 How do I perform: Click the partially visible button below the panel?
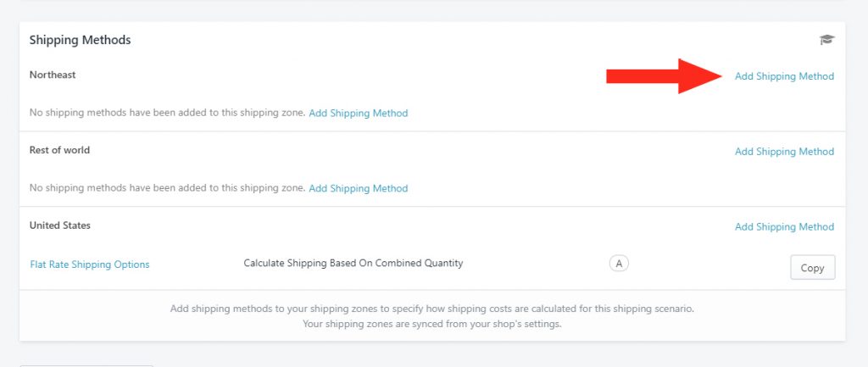pos(86,365)
